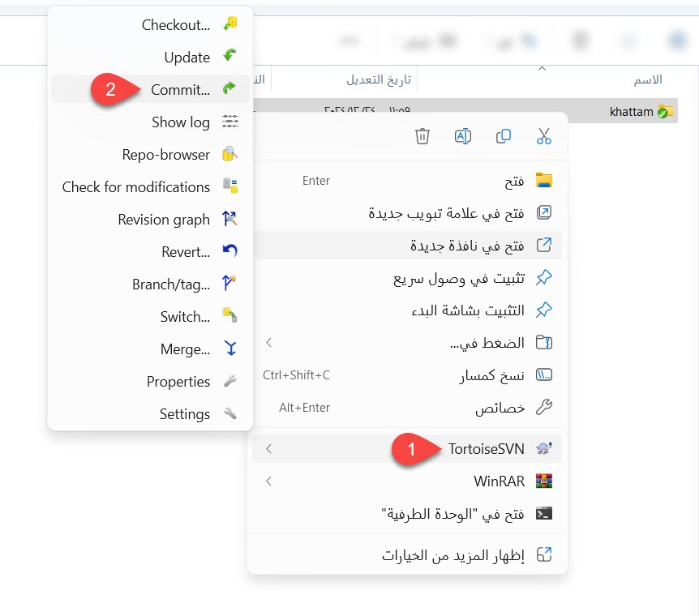Click the Revision graph icon
Image resolution: width=699 pixels, height=616 pixels.
pyautogui.click(x=230, y=219)
